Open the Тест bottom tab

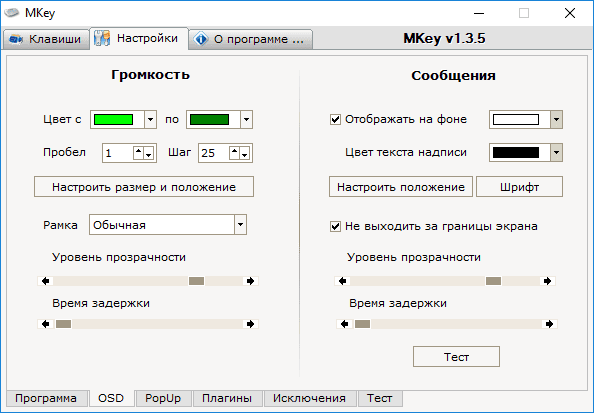pos(380,398)
